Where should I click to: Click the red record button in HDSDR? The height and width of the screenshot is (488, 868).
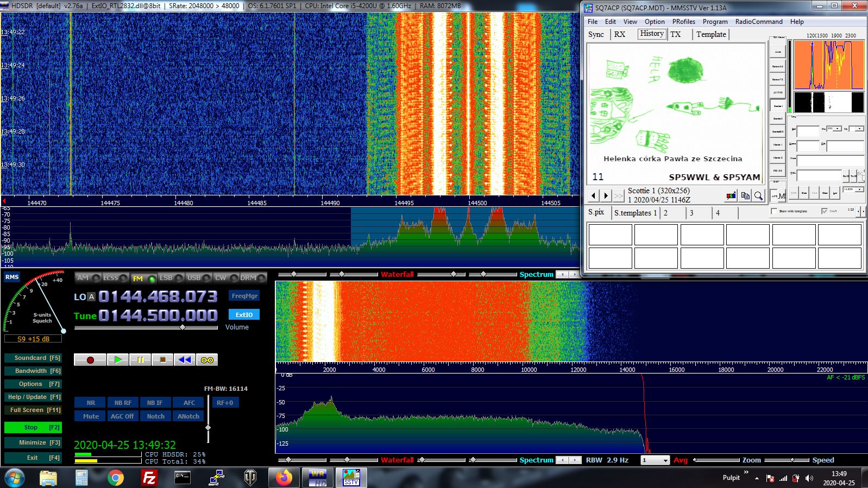pos(90,360)
